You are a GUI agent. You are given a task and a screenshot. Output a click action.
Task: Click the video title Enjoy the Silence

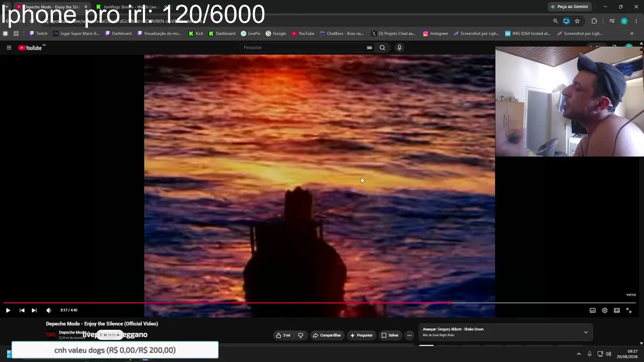[x=102, y=324]
